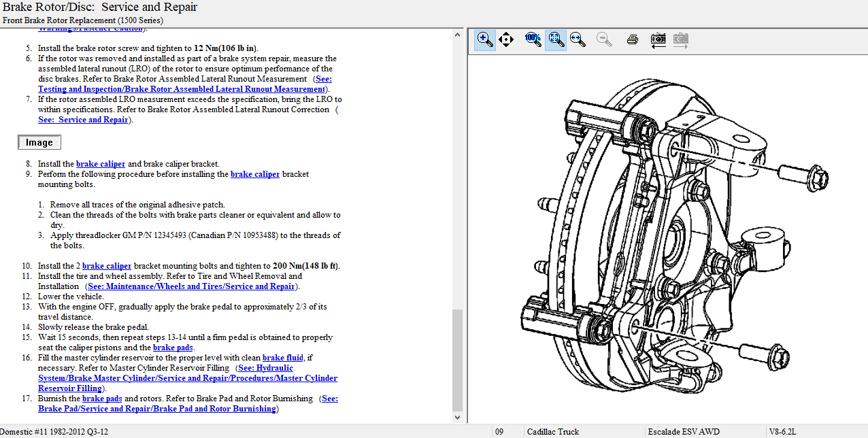Click the grayed-out zoom out magnifier
Screen dimensions: 868x438
pos(604,39)
